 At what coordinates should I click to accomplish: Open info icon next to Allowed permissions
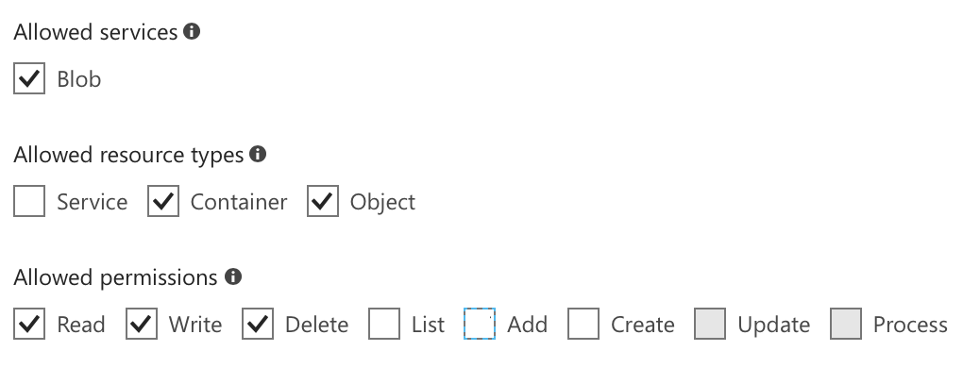[x=233, y=276]
